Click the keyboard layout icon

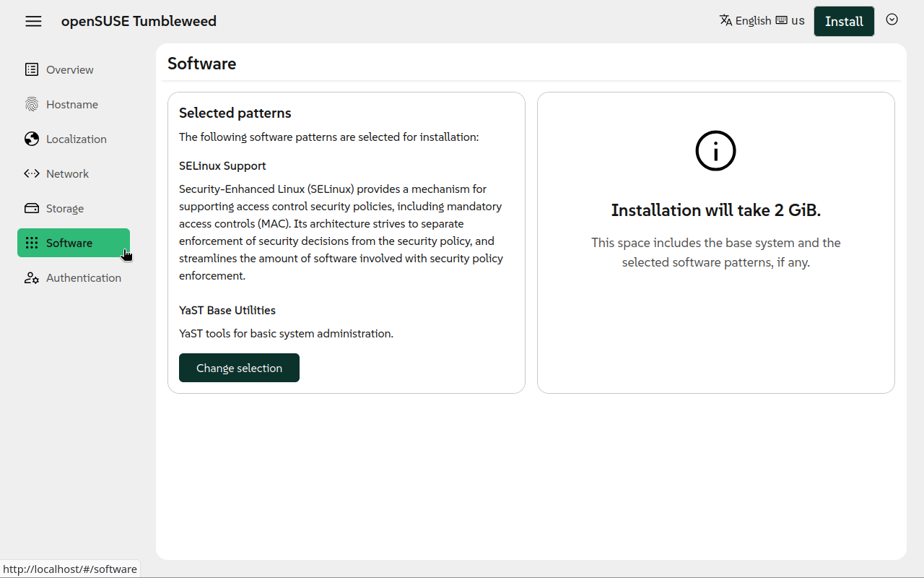(781, 20)
